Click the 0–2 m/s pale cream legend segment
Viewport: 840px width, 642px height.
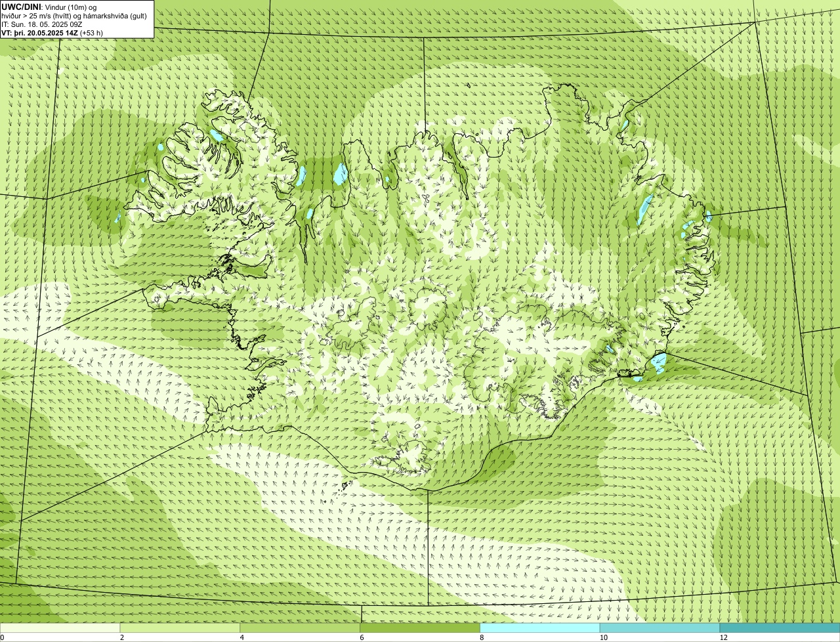pos(60,628)
